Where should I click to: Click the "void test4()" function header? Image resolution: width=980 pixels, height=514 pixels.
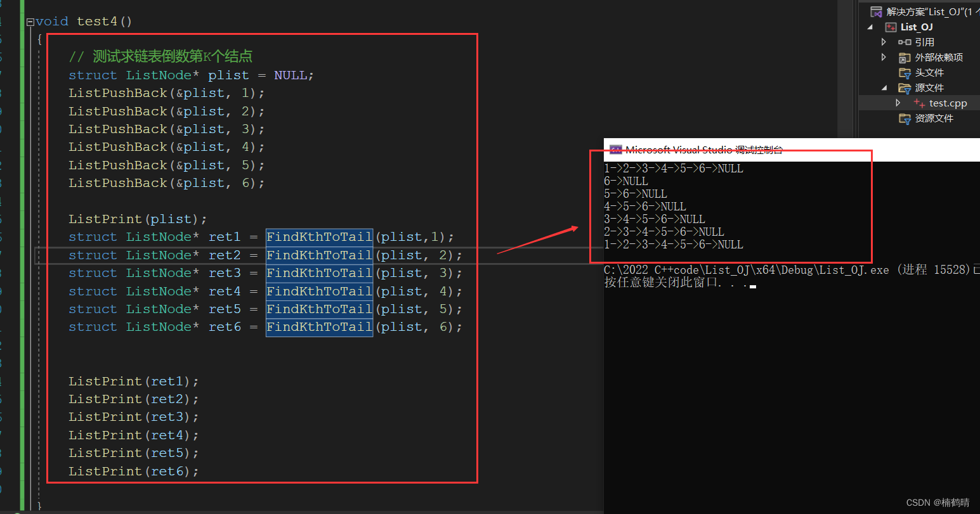84,22
